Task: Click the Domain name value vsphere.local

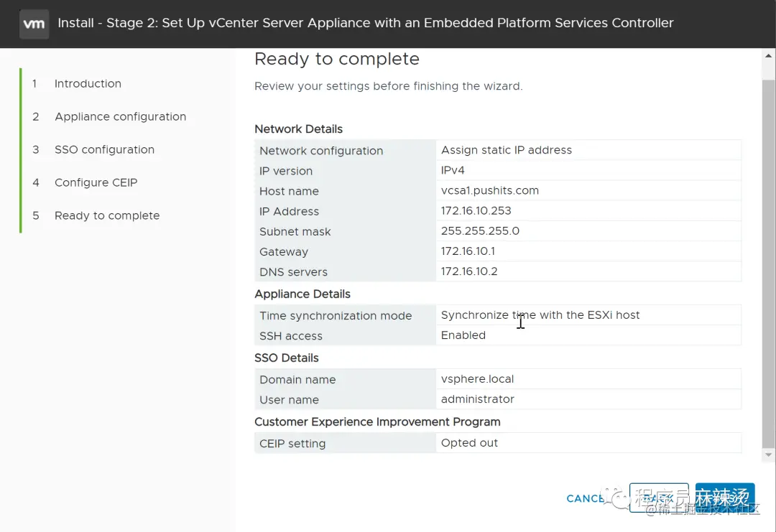Action: [477, 379]
